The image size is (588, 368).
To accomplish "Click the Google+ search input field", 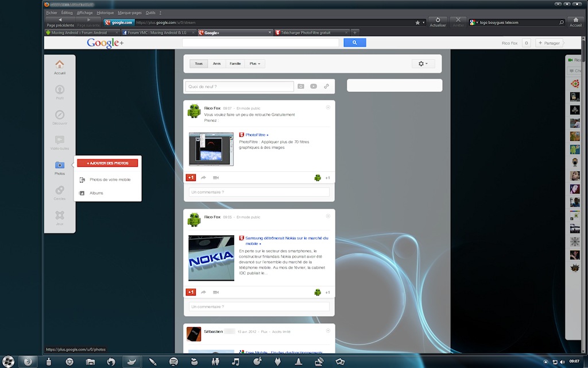I will 261,43.
